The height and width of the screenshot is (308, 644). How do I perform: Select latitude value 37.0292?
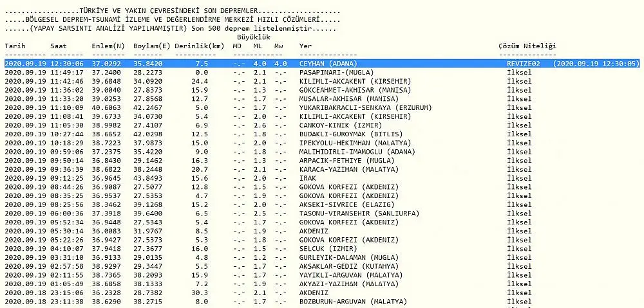[106, 64]
